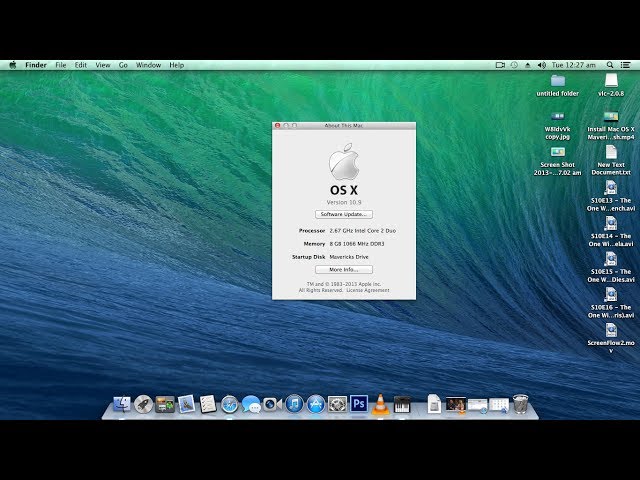
Task: Select the untitled folder on desktop
Action: pyautogui.click(x=558, y=85)
